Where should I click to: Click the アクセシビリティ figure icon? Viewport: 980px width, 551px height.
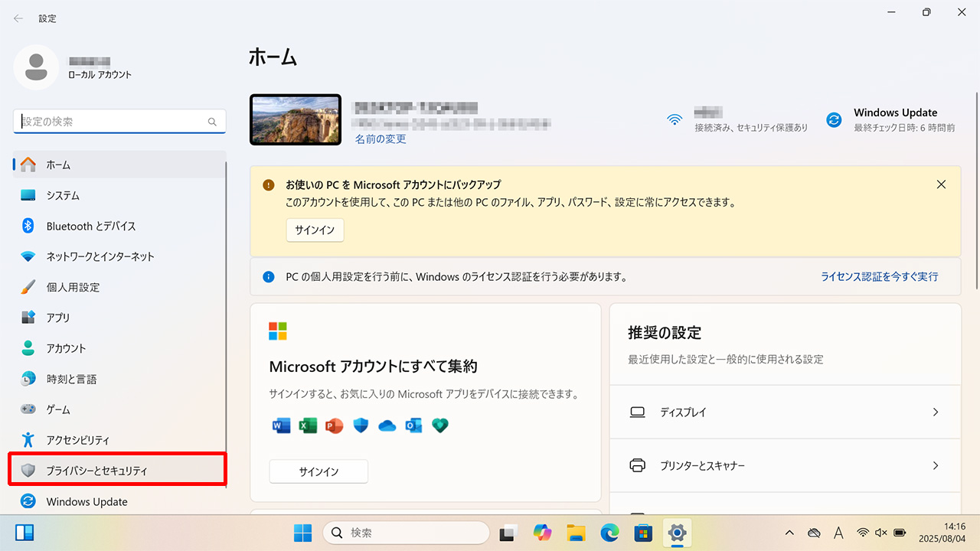[28, 440]
